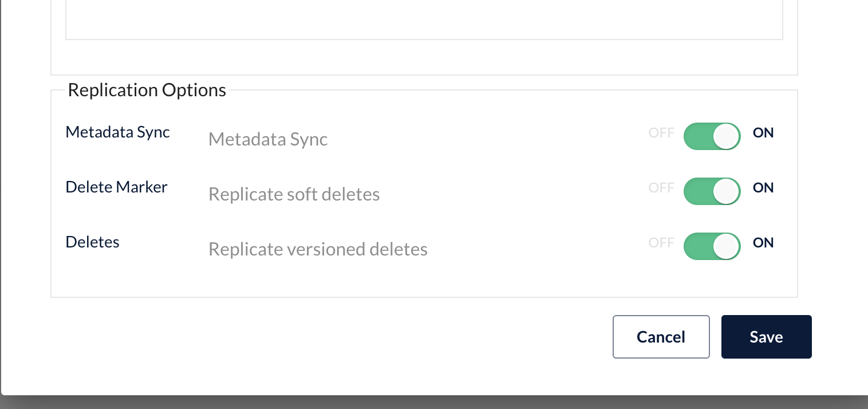Select the Metadata Sync row label

(x=118, y=132)
